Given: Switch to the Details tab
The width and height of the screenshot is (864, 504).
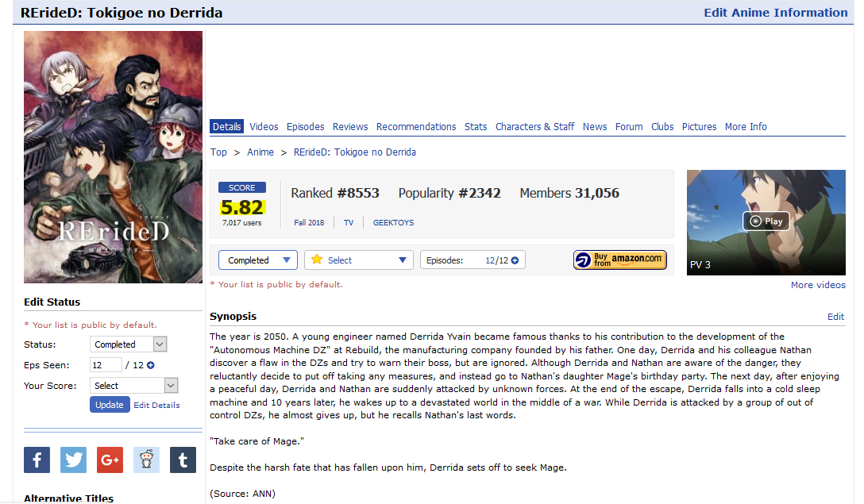Looking at the screenshot, I should tap(227, 127).
